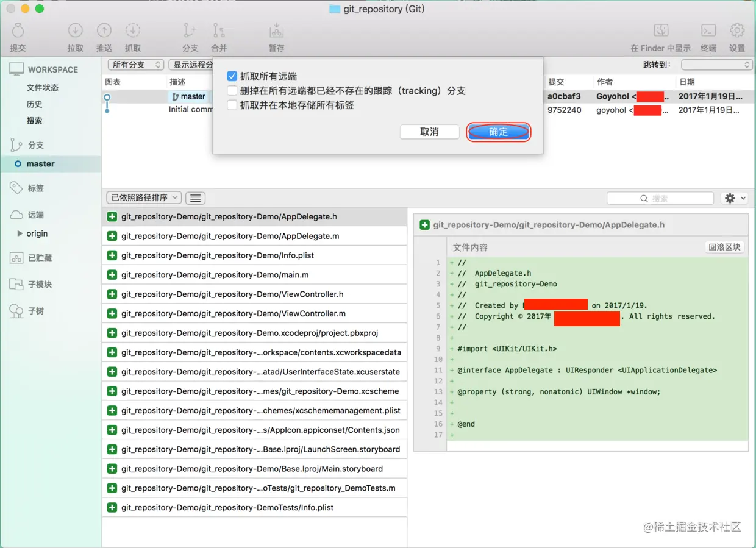The width and height of the screenshot is (756, 548).
Task: Open the Settings (设置) gear icon
Action: tap(738, 30)
